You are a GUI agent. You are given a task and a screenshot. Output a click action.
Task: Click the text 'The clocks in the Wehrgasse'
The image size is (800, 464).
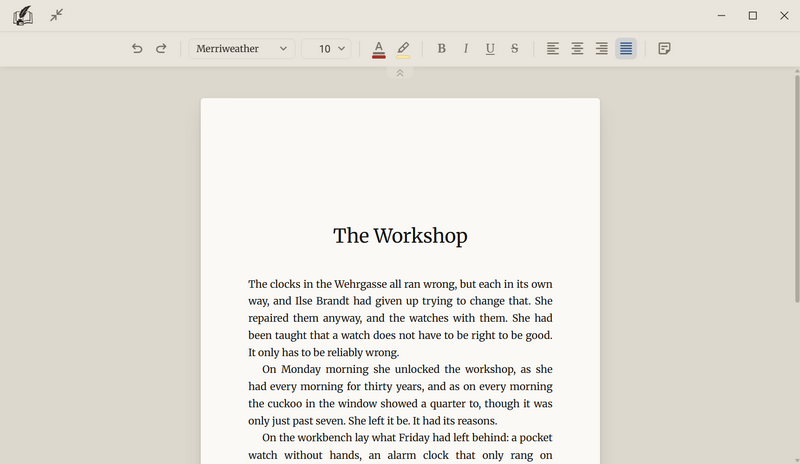(317, 284)
